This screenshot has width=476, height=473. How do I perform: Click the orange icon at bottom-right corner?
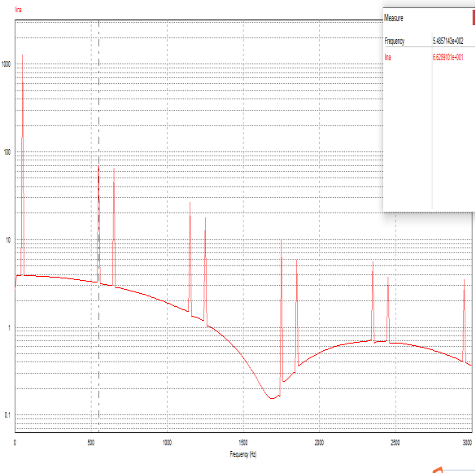pyautogui.click(x=438, y=470)
